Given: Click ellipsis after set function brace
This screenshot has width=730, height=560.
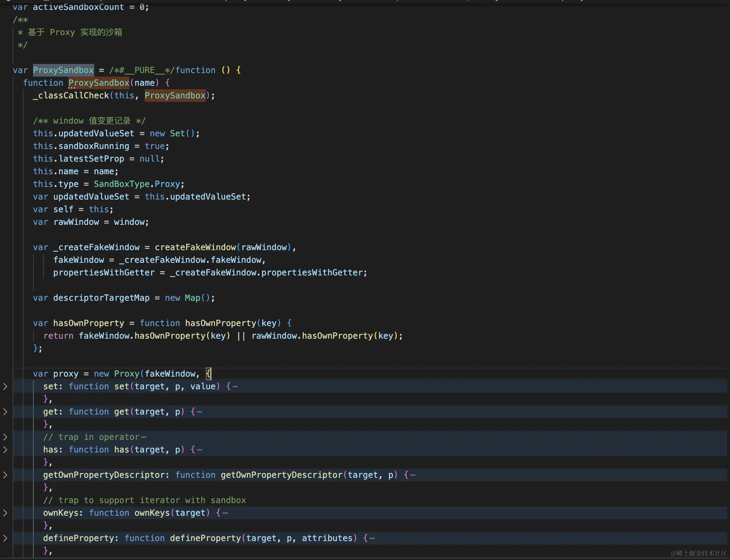Looking at the screenshot, I should 235,386.
